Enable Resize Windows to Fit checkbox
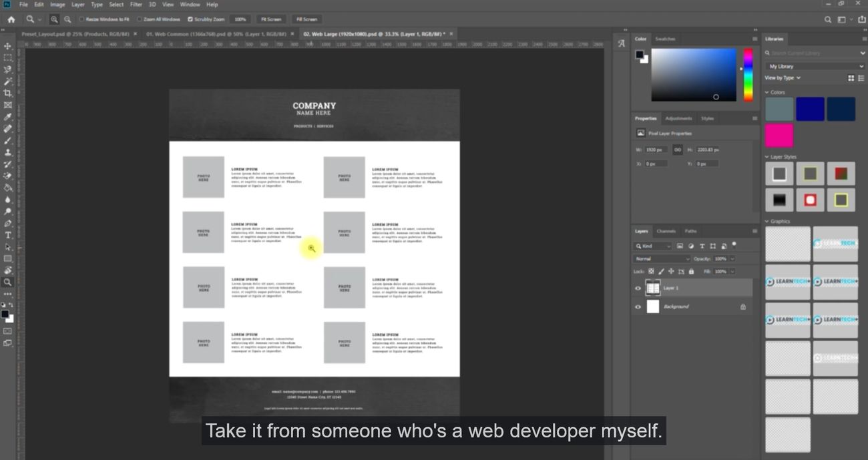The image size is (868, 460). [82, 19]
